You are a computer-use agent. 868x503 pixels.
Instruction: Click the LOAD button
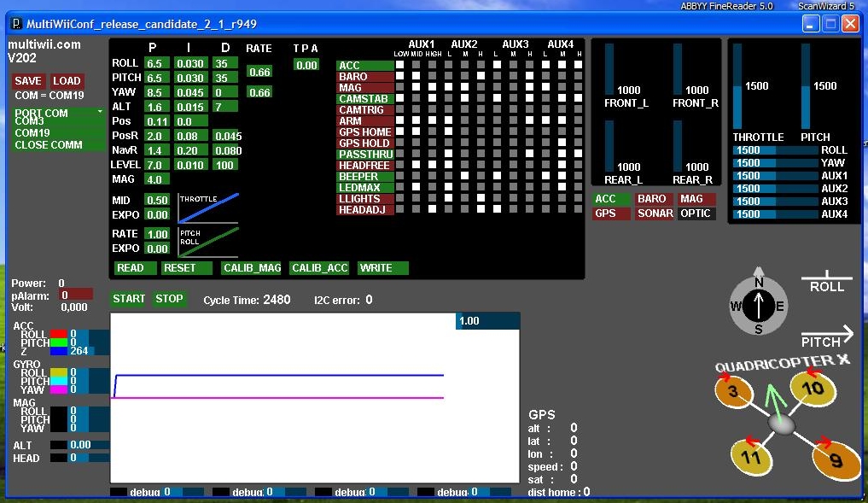coord(67,81)
